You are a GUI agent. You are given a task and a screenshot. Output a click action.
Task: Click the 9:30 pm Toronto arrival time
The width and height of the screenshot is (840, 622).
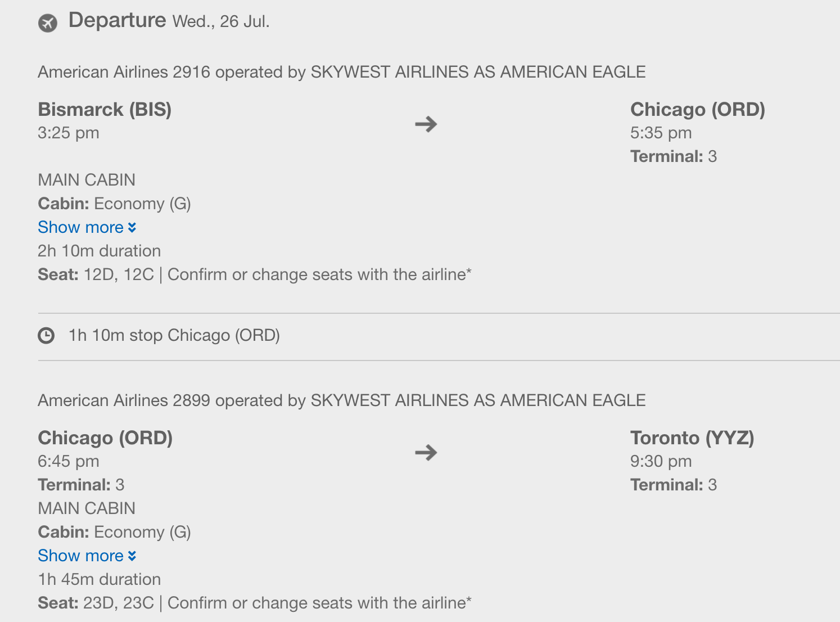661,461
